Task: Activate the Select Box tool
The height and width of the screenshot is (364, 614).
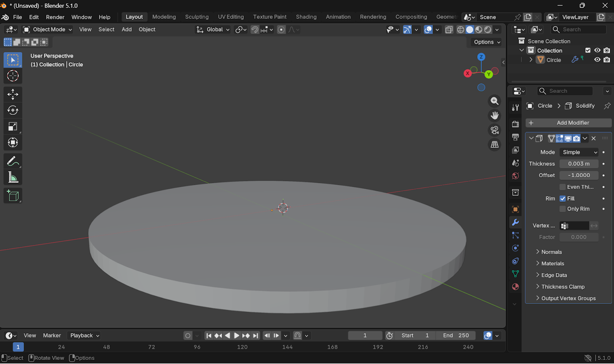Action: tap(13, 60)
